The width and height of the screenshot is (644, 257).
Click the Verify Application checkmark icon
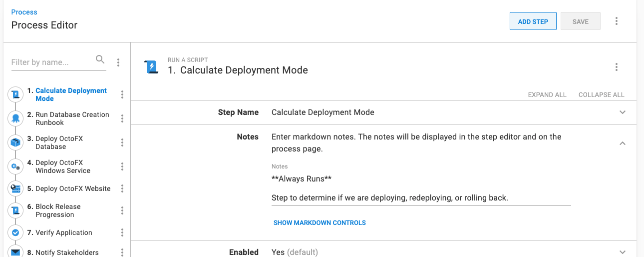coord(16,232)
